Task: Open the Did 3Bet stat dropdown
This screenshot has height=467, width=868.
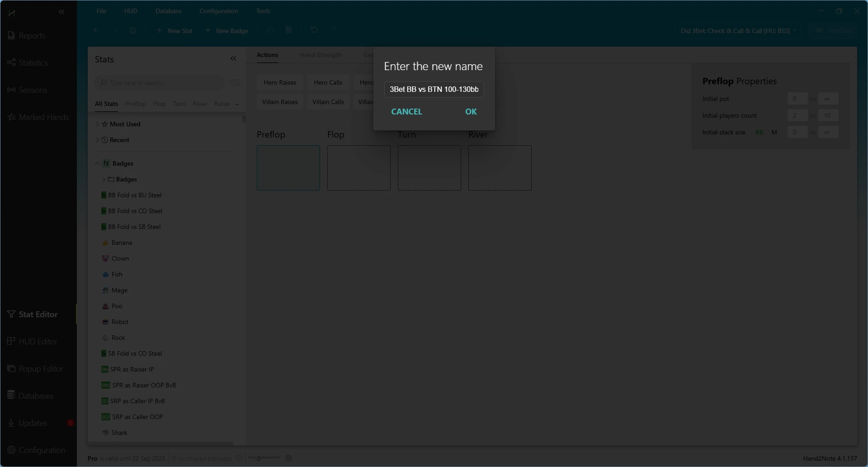Action: click(738, 31)
